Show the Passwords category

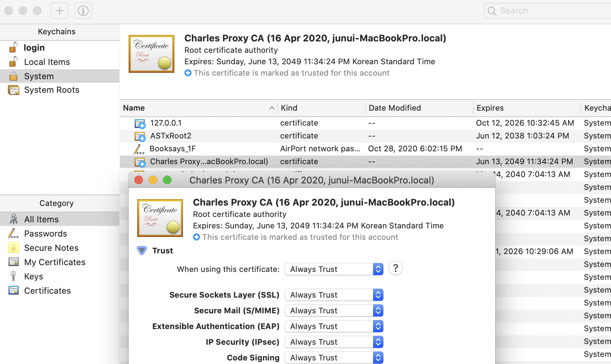tap(45, 234)
